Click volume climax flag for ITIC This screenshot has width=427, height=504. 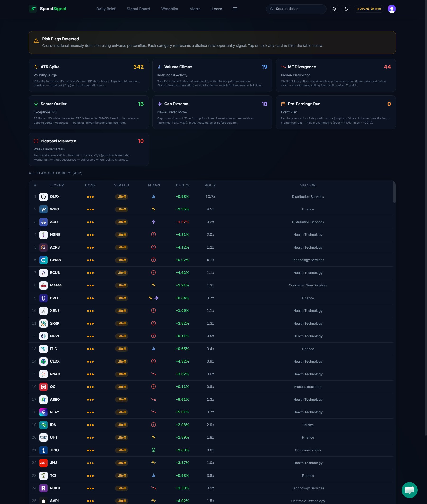pos(154,349)
